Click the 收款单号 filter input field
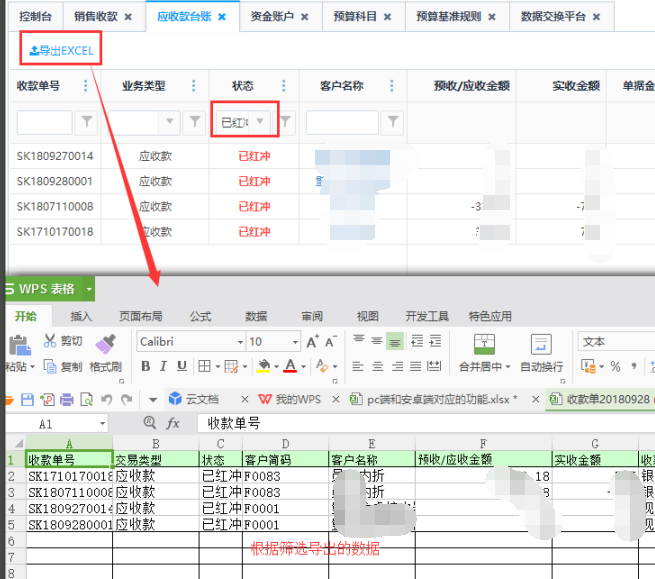 [x=44, y=122]
